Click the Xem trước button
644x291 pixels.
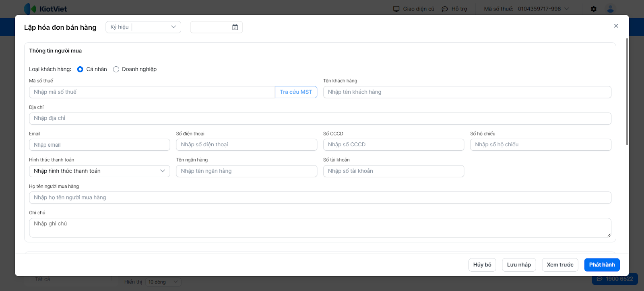pos(560,265)
